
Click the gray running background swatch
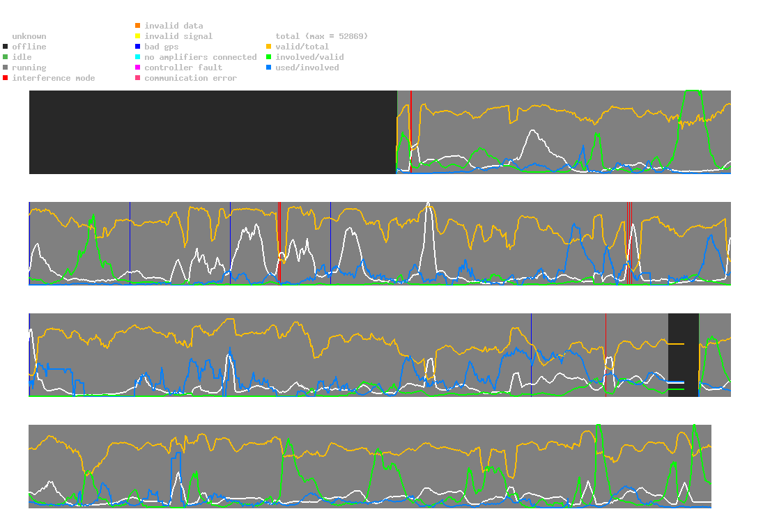pos(6,68)
